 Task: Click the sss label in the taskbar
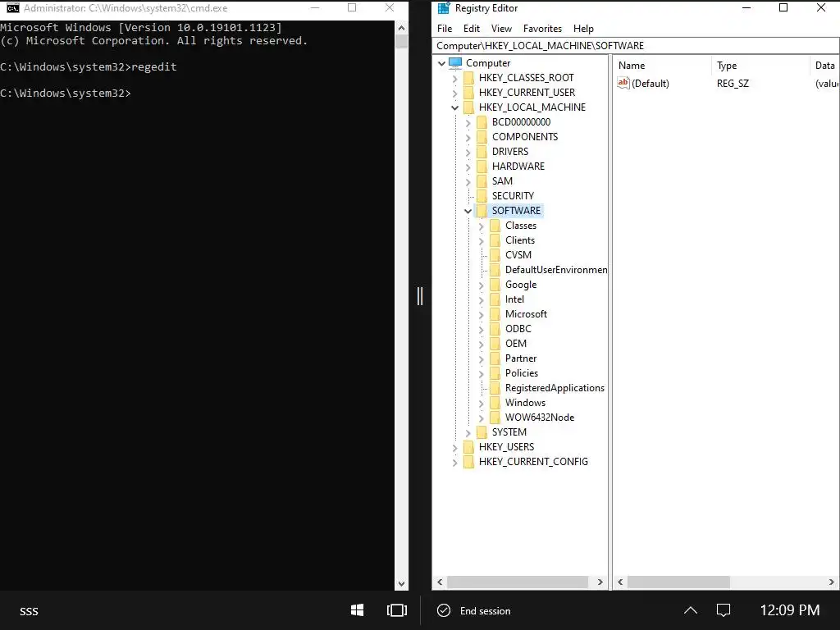[x=29, y=611]
